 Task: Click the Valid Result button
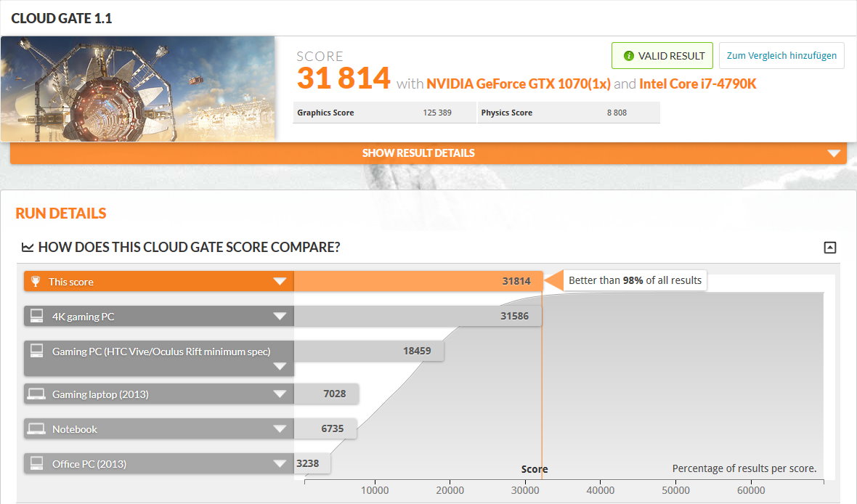click(x=662, y=55)
